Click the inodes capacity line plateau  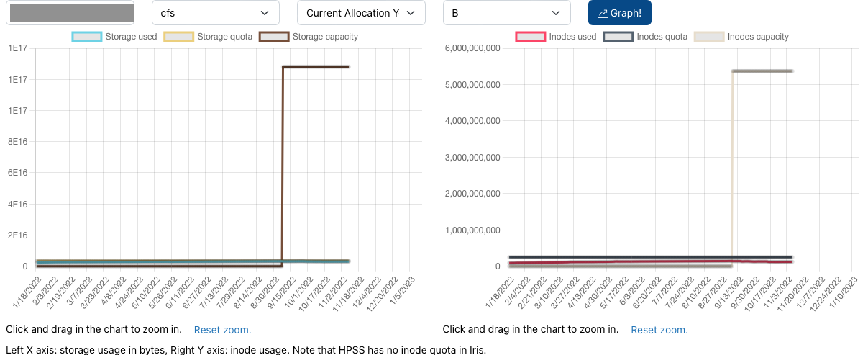(x=762, y=71)
